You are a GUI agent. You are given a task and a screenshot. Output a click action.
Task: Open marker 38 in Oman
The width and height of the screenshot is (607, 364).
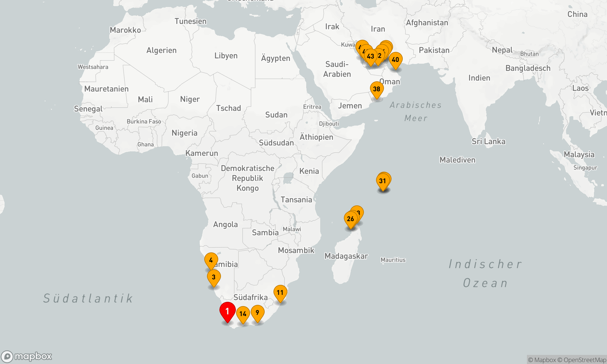coord(377,89)
